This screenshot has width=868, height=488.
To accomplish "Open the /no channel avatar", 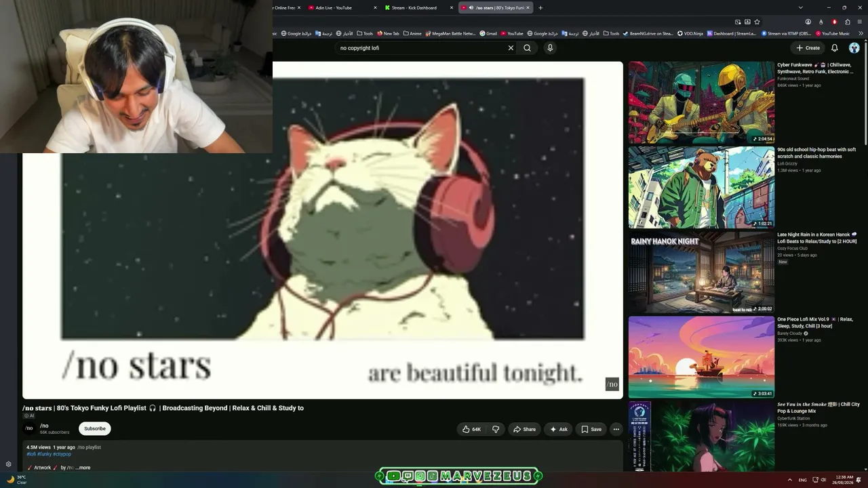I will (29, 428).
